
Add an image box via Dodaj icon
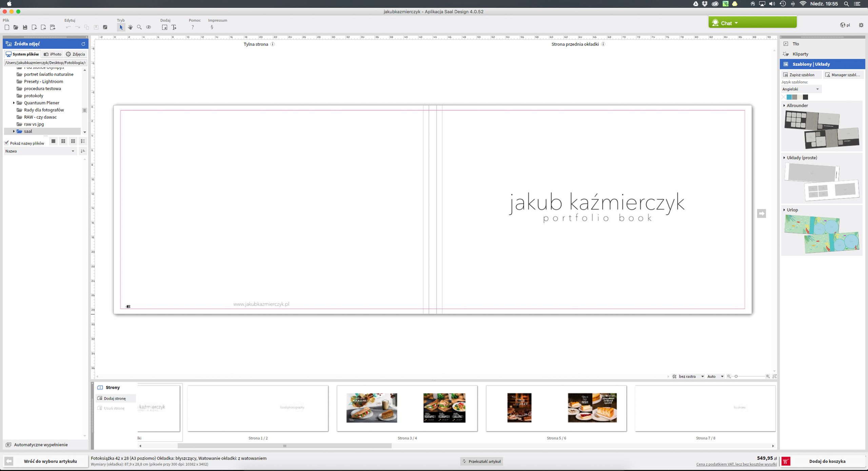[x=164, y=27]
